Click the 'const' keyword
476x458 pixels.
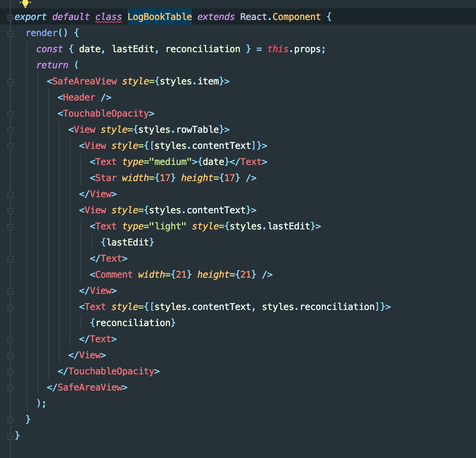click(x=50, y=49)
